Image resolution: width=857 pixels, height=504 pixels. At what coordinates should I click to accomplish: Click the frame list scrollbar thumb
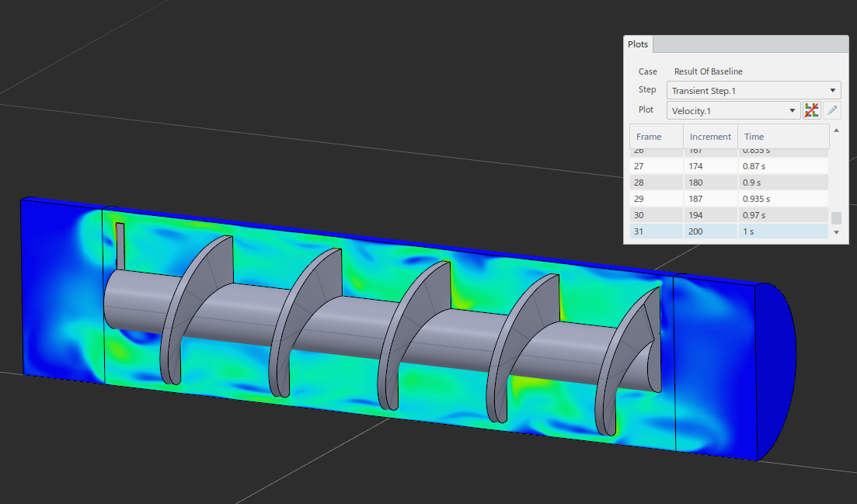click(836, 218)
